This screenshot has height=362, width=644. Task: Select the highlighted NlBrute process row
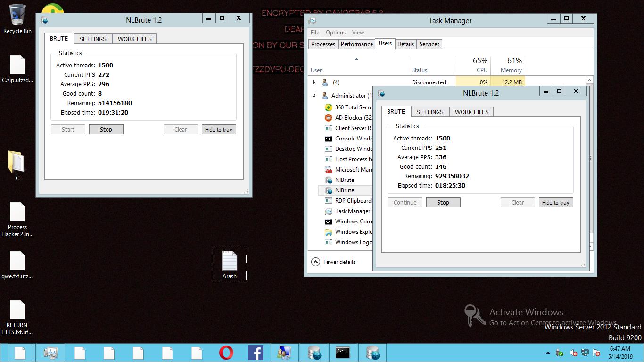click(x=346, y=190)
